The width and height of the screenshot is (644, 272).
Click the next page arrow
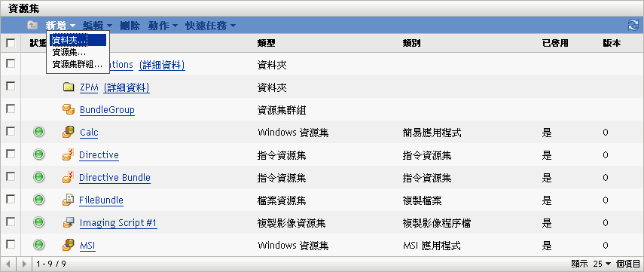[x=24, y=264]
